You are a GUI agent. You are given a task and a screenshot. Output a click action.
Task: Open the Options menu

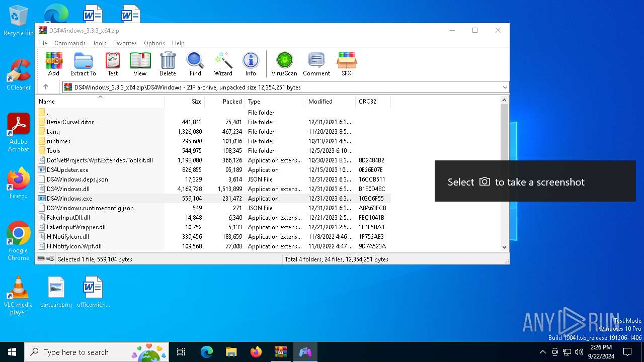(154, 43)
